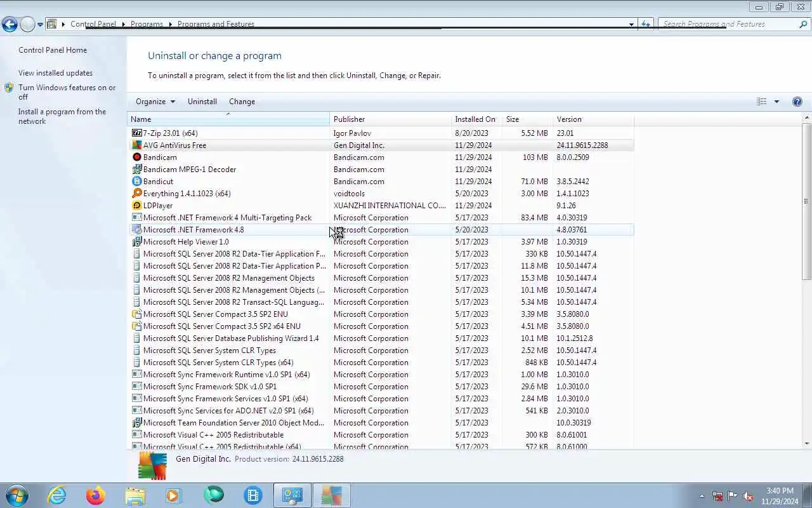Screen dimensions: 812x508
Task: Refresh the Programs and Features address bar
Action: coord(645,24)
